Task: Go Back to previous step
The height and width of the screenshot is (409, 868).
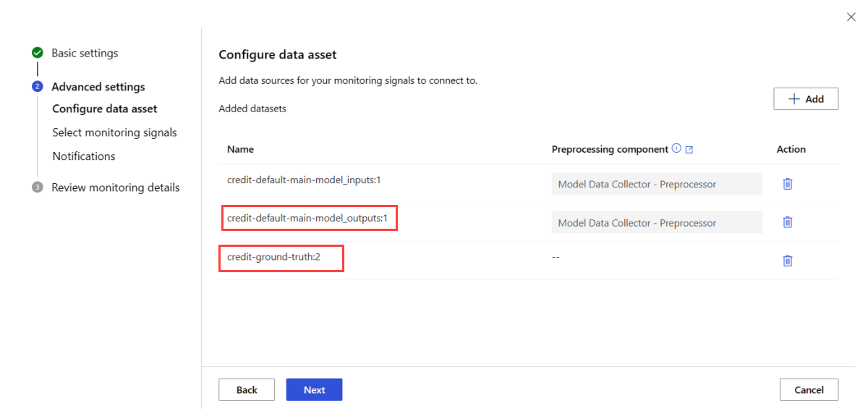Action: pos(247,389)
